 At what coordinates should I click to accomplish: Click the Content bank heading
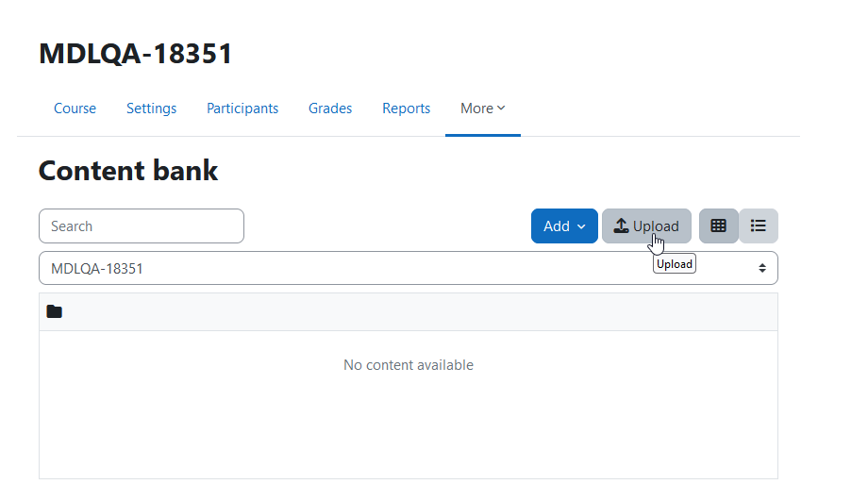[128, 171]
